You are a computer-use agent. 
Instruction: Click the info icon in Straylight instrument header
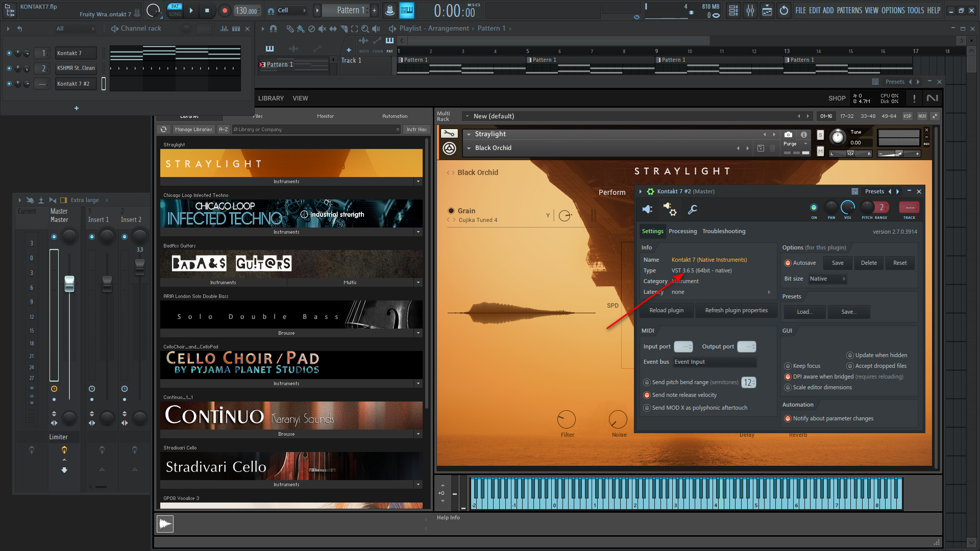click(x=804, y=135)
